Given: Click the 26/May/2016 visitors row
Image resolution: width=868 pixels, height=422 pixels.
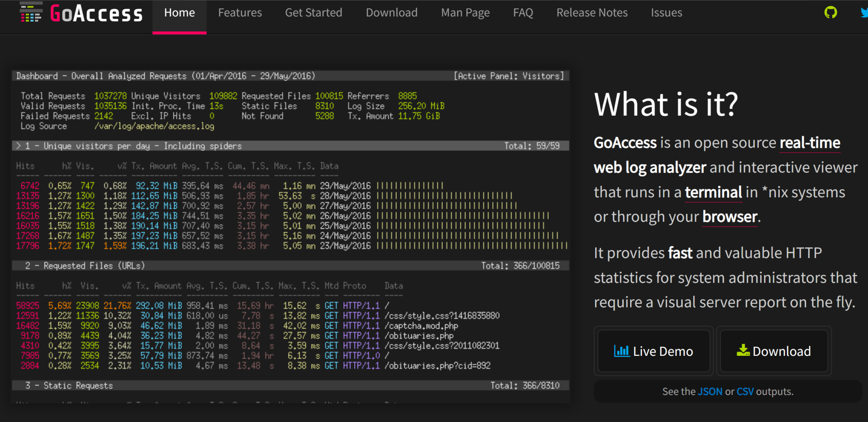Looking at the screenshot, I should tap(282, 216).
